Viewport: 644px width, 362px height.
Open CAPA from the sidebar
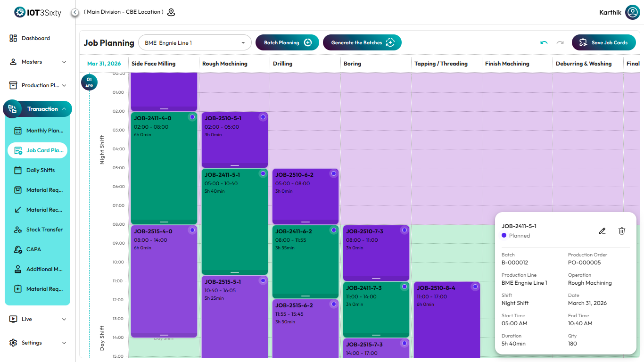(33, 249)
